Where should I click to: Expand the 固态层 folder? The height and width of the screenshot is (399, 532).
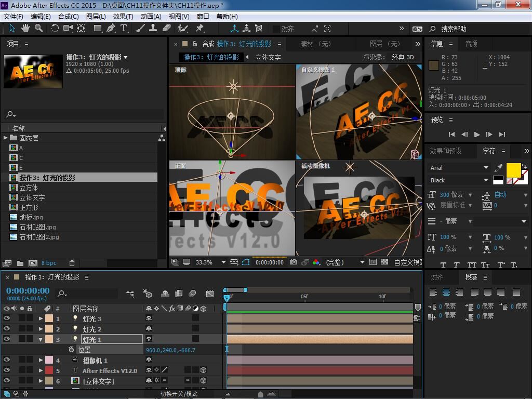coord(5,138)
